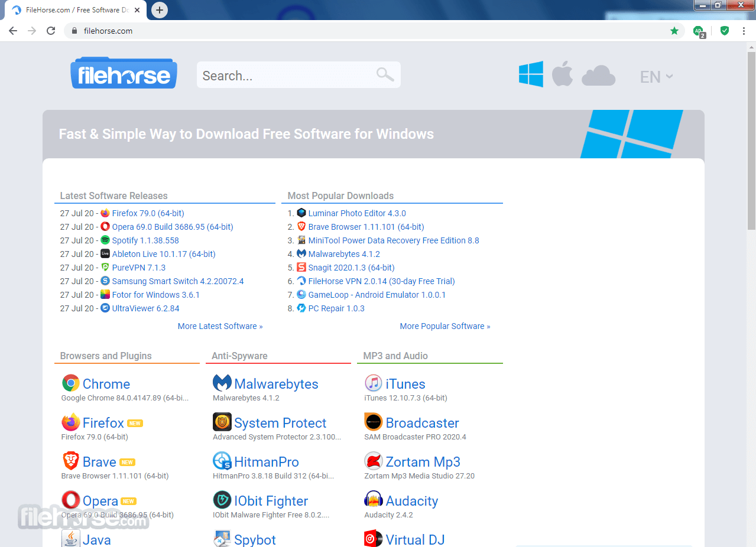756x547 pixels.
Task: Click the iTunes music note icon
Action: pos(374,383)
